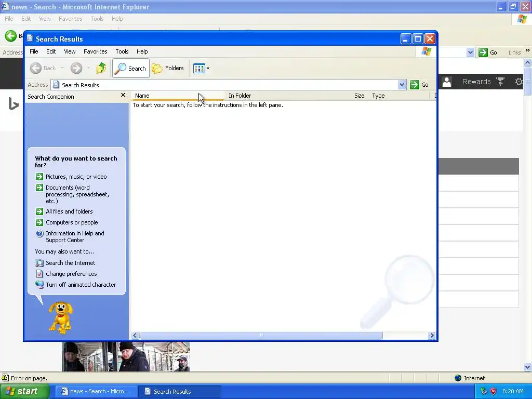Sort by Size column header
This screenshot has height=399, width=532.
(342, 96)
